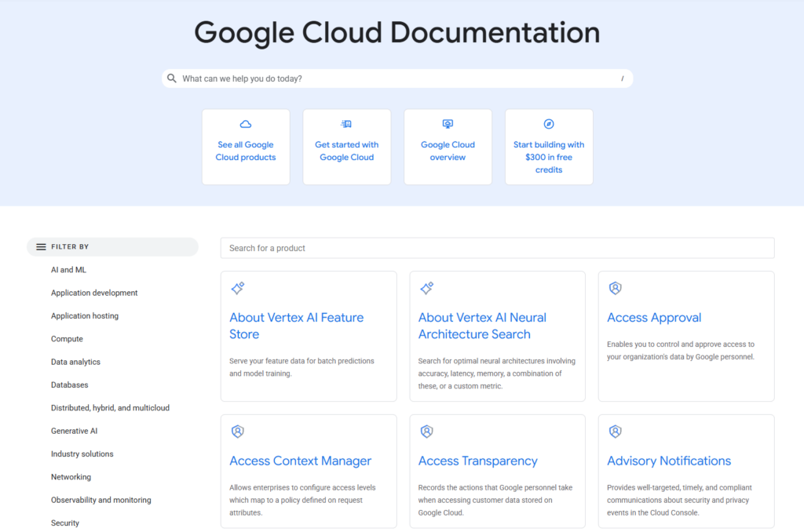Click the hamburger icon beside FILTER BY
Screen dimensions: 804x532
point(41,247)
